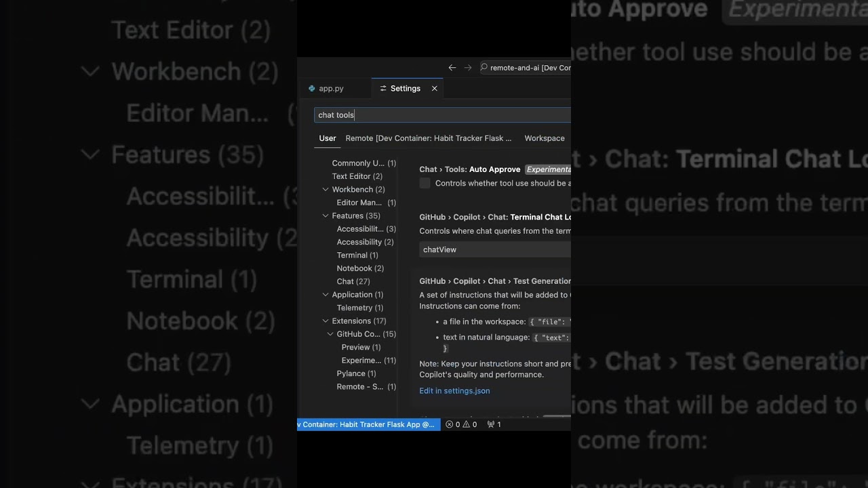Screen dimensions: 868x488
Task: Select the Remote Dev Container settings tab
Action: click(429, 138)
